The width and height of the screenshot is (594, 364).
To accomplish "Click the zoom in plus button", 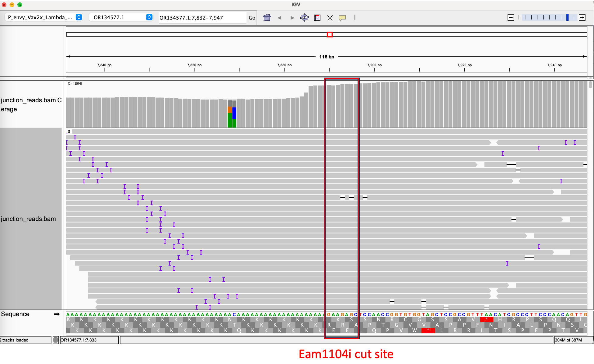I will (x=582, y=17).
